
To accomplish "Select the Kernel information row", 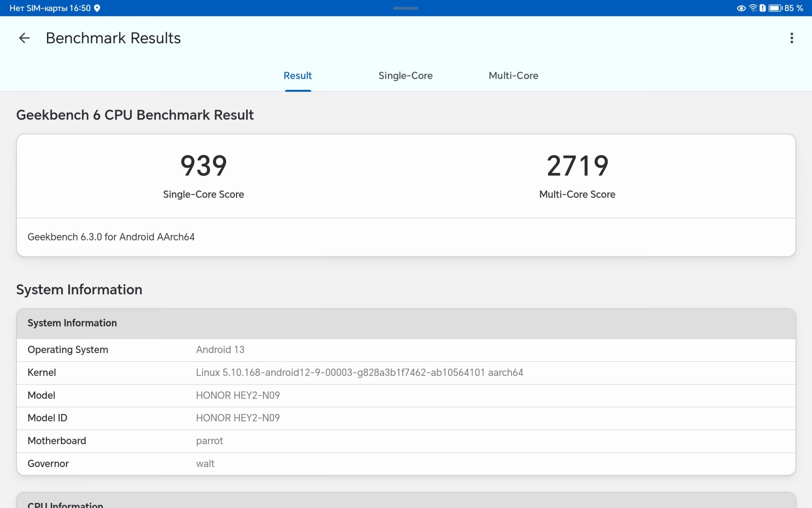I will 406,373.
